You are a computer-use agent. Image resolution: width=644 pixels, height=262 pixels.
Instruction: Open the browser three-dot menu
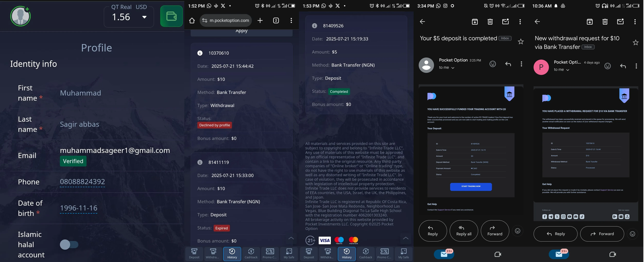coord(291,20)
